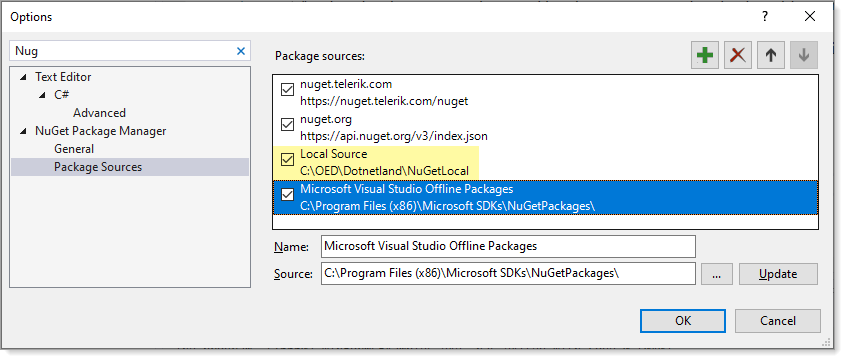Clear the Nug search text with X
The height and width of the screenshot is (361, 846).
241,51
